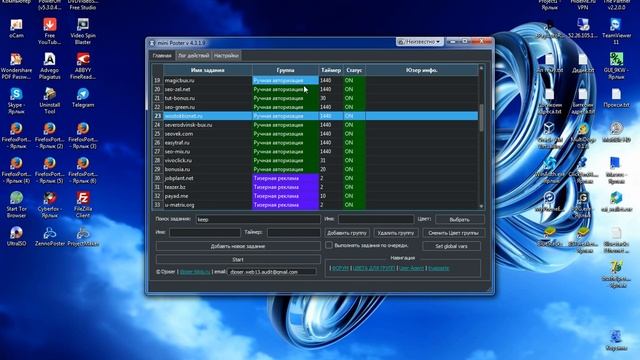Viewport: 640px width, 360px height.
Task: Open the Free YouTube downloader desktop icon
Action: 50,31
